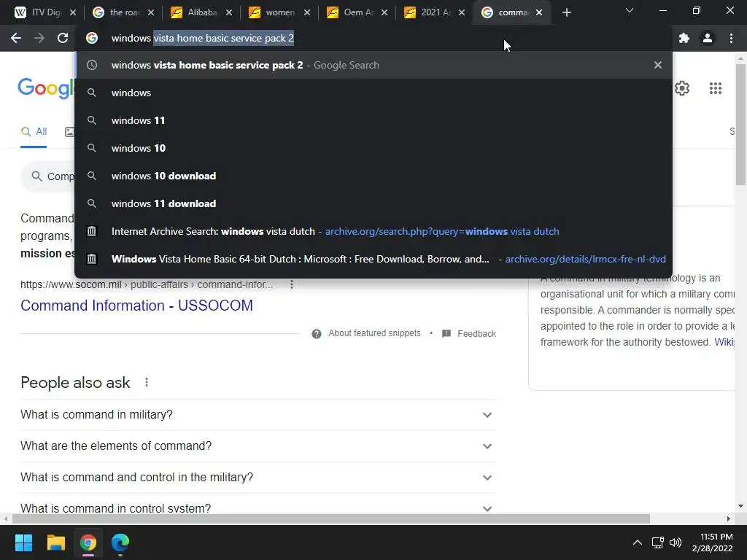
Task: Open the clock showing 11:51 PM
Action: (x=713, y=542)
